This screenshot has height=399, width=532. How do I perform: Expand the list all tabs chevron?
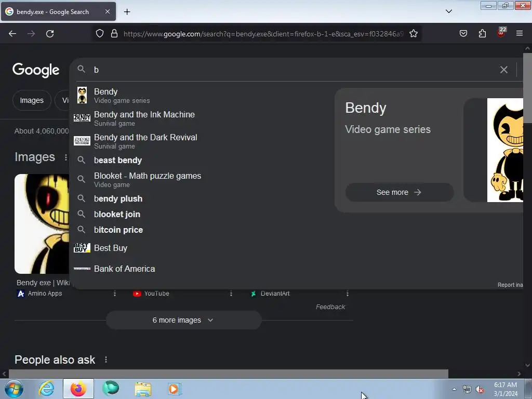448,11
